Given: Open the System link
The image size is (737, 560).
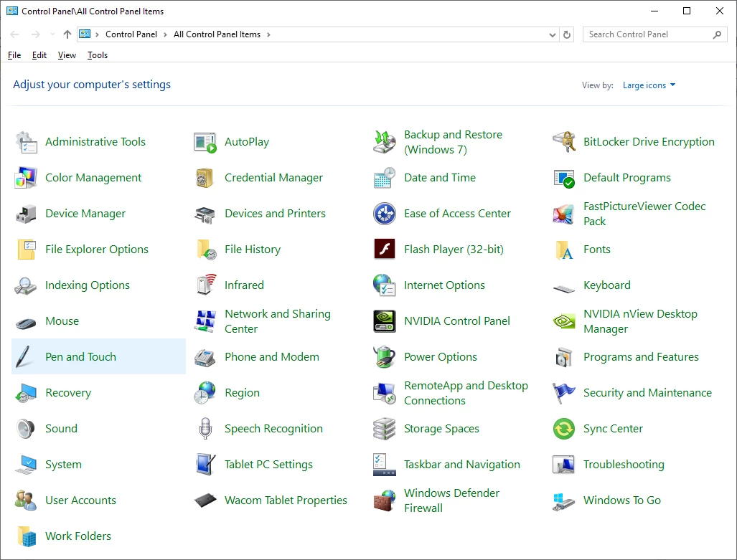Looking at the screenshot, I should (63, 465).
